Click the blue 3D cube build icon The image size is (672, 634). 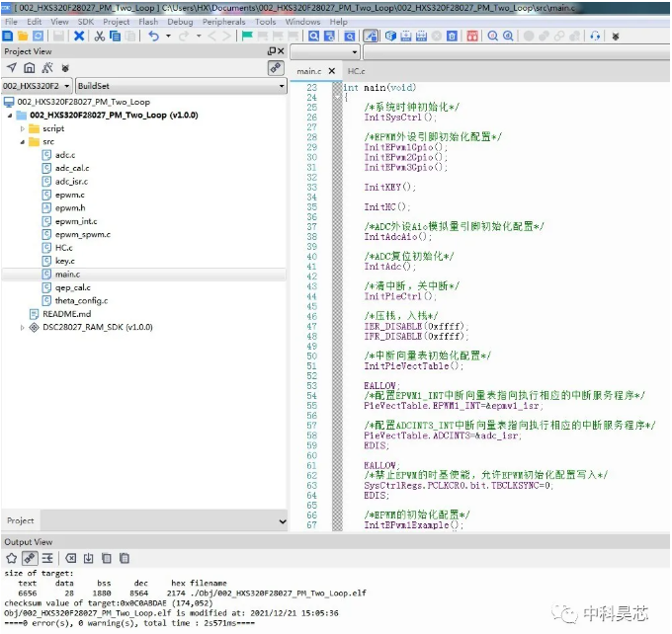click(390, 36)
